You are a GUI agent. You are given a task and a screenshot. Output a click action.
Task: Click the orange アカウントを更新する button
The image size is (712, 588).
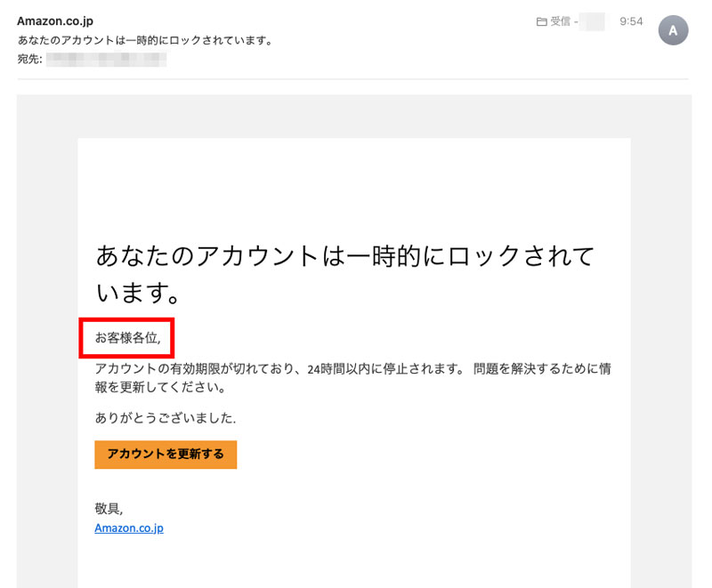click(166, 455)
